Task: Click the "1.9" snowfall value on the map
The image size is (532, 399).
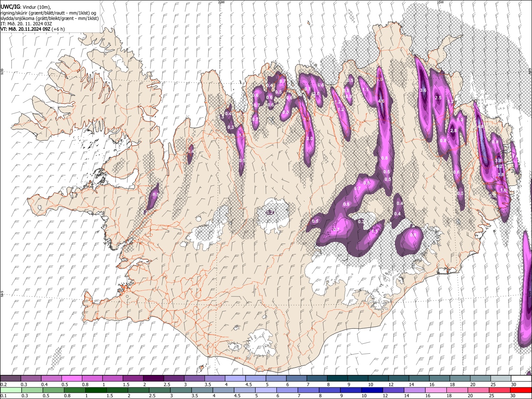Action: coord(379,79)
